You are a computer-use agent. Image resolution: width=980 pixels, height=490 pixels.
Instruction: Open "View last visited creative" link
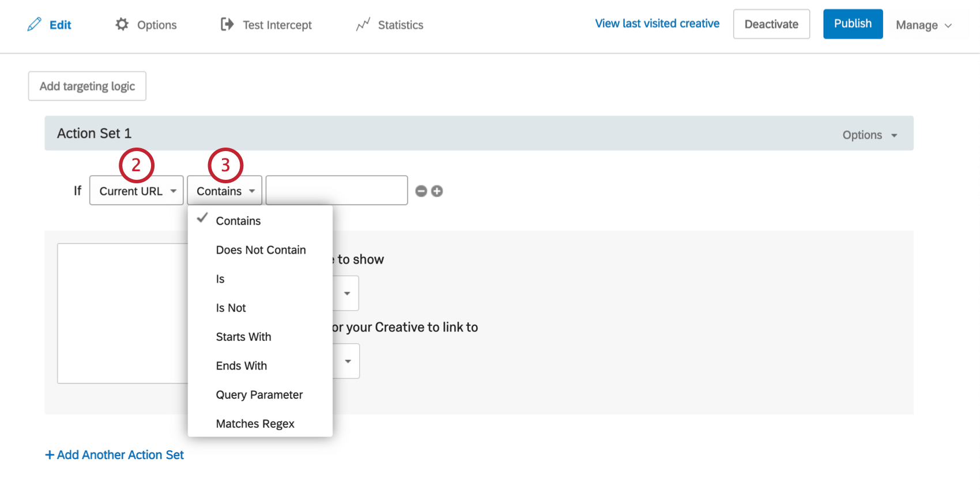pyautogui.click(x=657, y=24)
